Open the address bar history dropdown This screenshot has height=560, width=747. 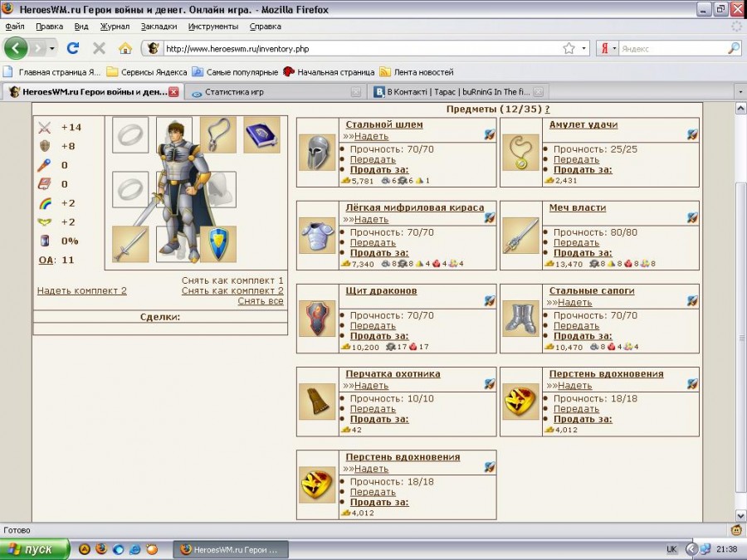click(x=583, y=49)
